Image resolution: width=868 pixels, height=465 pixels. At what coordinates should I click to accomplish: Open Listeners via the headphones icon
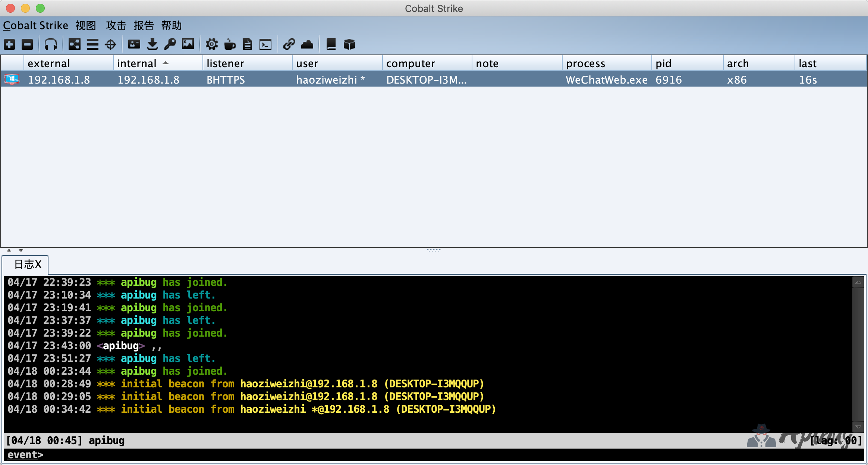tap(50, 44)
